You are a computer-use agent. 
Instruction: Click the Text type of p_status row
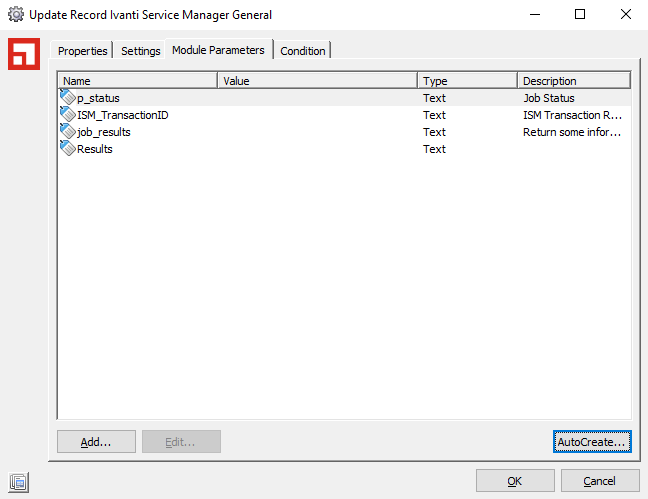(x=434, y=98)
